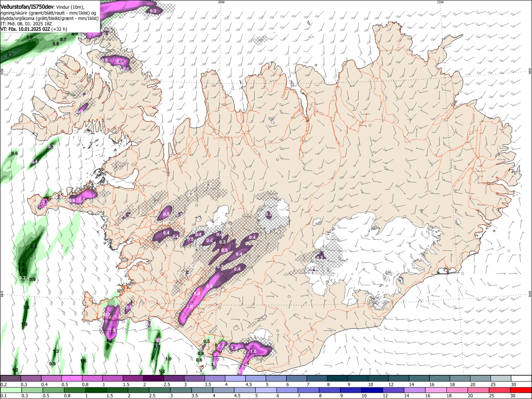Click the 0.2 label under the upper legend row
Viewport: 532px width, 399px height.
3,384
